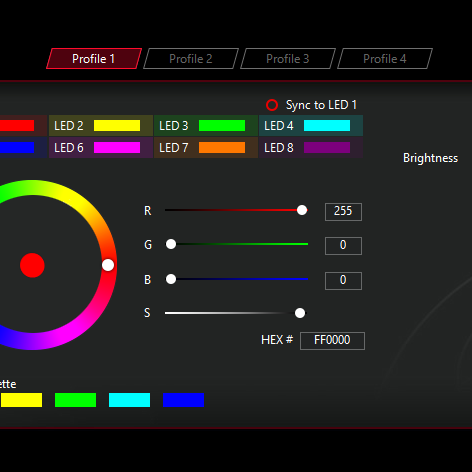Click the red circle at color wheel center

point(32,265)
